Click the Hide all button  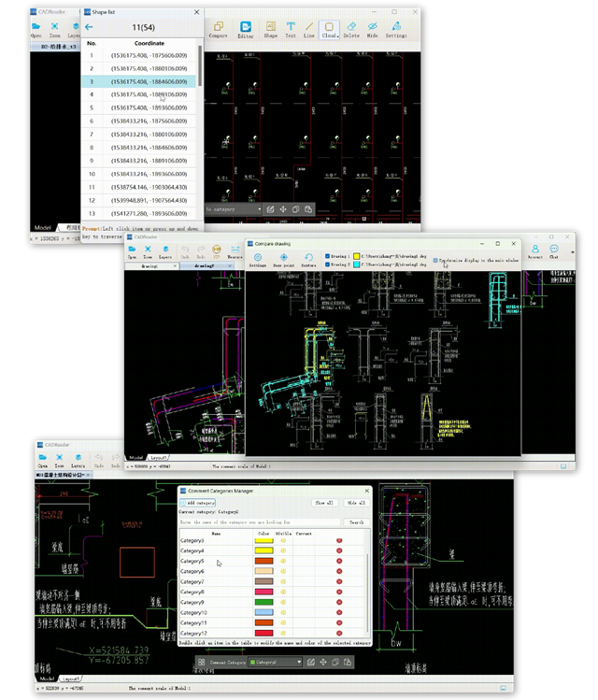(x=357, y=503)
